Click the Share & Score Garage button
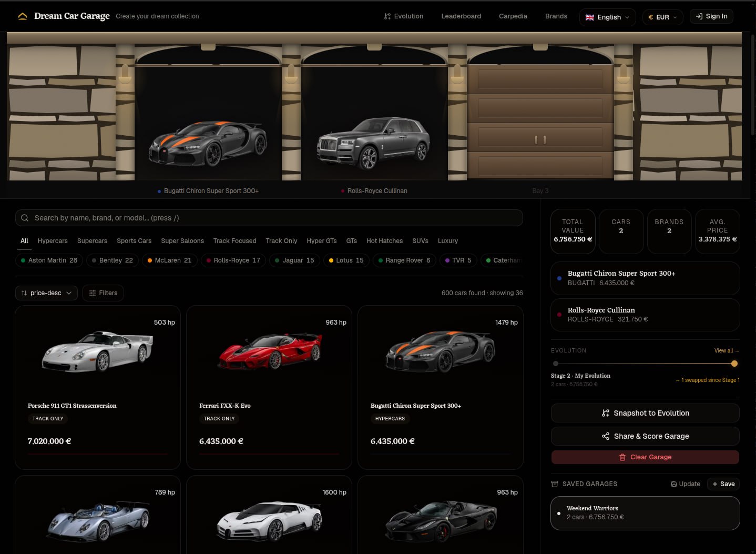The height and width of the screenshot is (554, 756). (x=645, y=436)
